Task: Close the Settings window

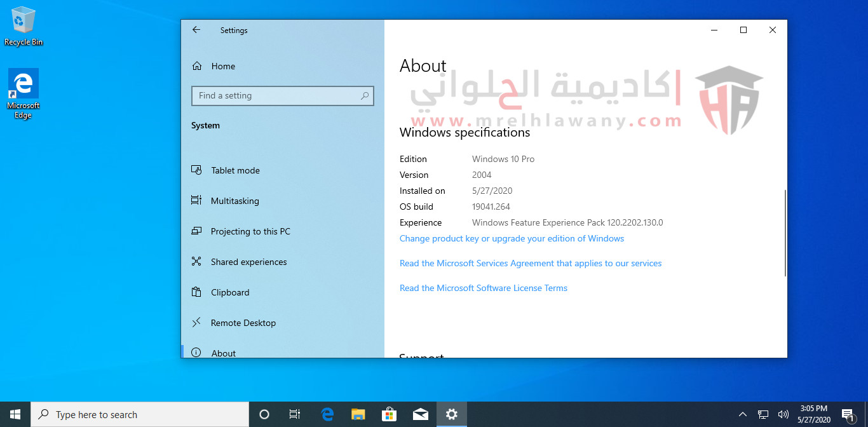Action: 773,30
